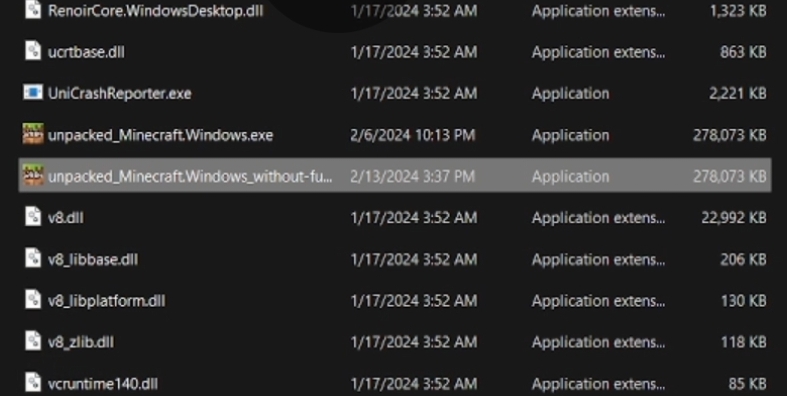Click the 1,323 KB size value
The height and width of the screenshot is (396, 787).
(738, 11)
